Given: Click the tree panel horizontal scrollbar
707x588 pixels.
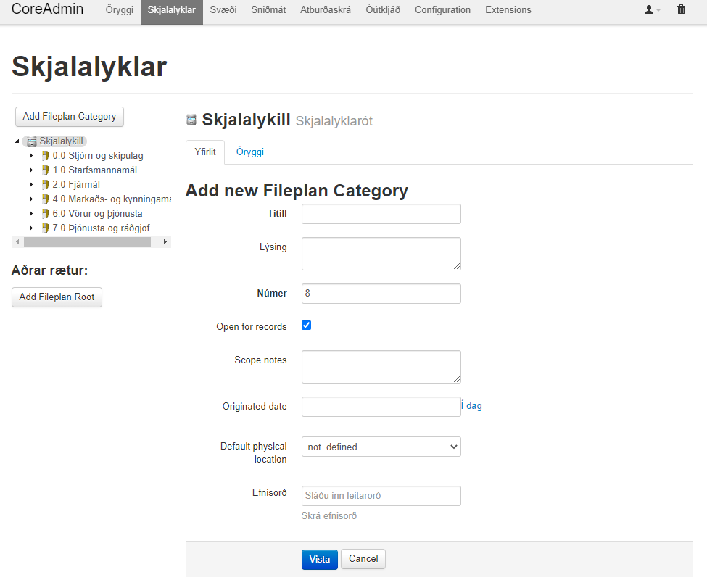Looking at the screenshot, I should click(x=87, y=242).
